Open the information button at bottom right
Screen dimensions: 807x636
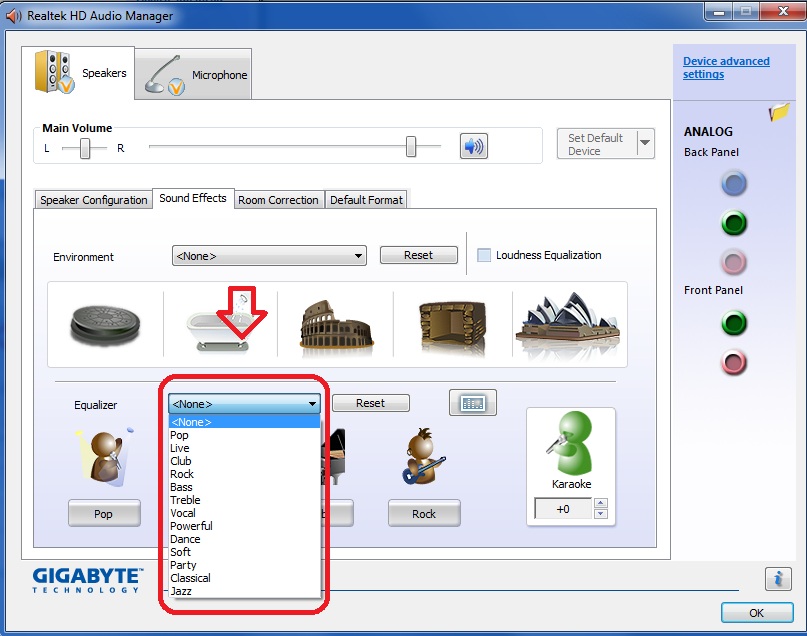pos(778,579)
